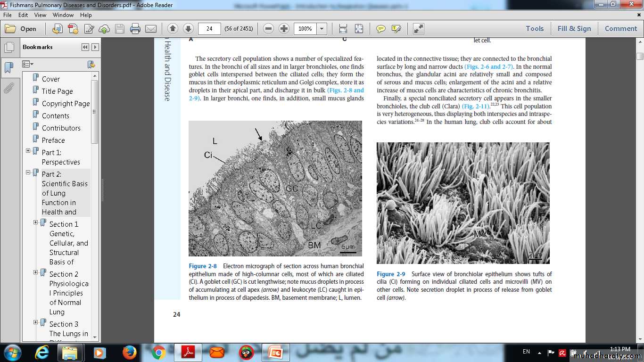Go to previous page arrow
The height and width of the screenshot is (362, 644).
click(173, 29)
